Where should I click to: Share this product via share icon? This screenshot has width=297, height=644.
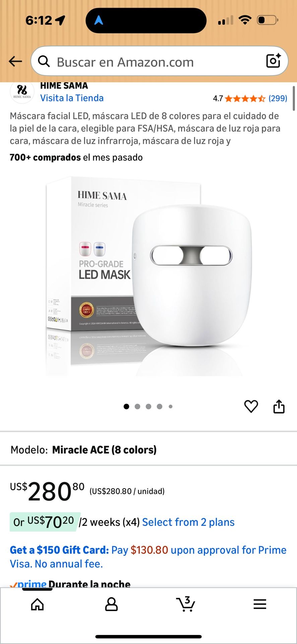tap(279, 406)
